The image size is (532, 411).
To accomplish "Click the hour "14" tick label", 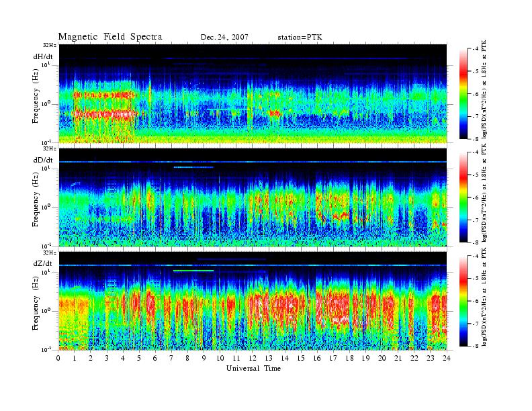I will click(285, 358).
